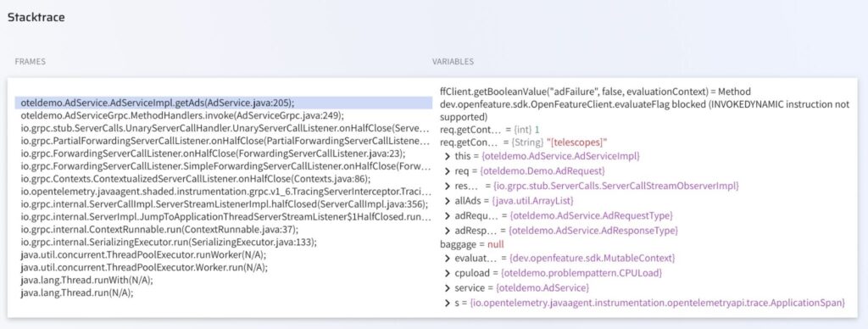Select the ForwardingServerCallListener.java:23 frame
The height and width of the screenshot is (329, 868).
[x=224, y=153]
